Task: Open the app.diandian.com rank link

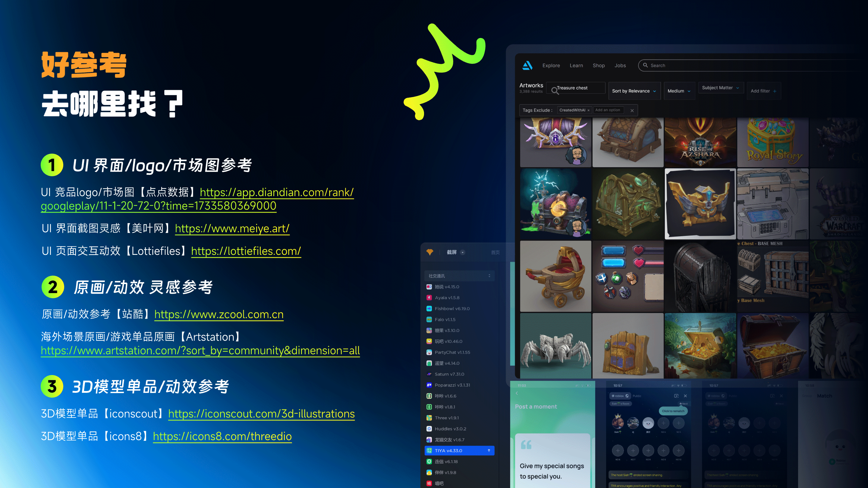Action: 197,199
